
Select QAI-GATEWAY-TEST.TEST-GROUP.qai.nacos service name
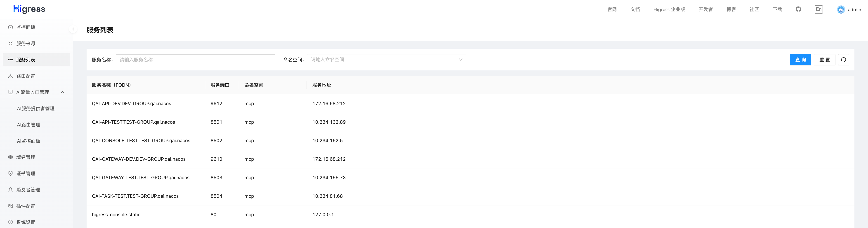[x=141, y=178]
